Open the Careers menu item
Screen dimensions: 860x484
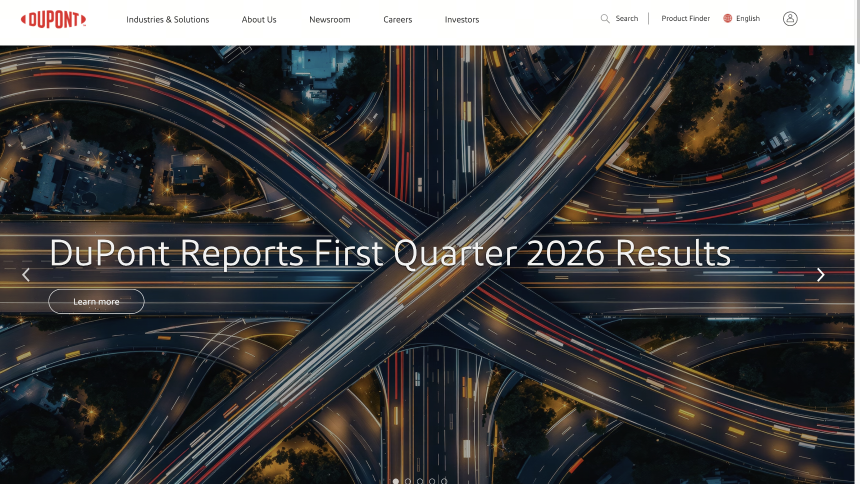click(398, 20)
